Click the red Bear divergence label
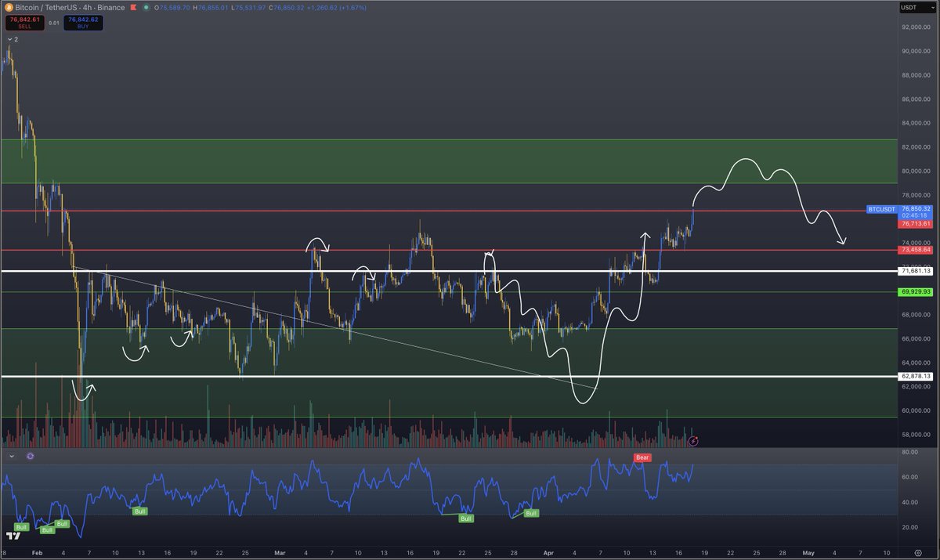 pyautogui.click(x=642, y=457)
